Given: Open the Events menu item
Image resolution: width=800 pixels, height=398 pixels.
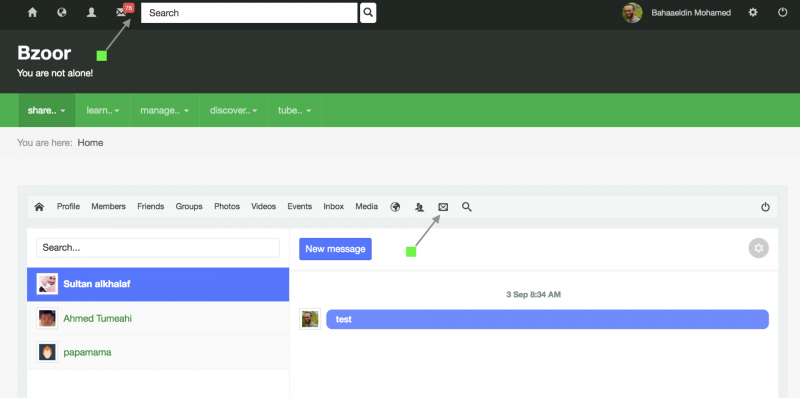Looking at the screenshot, I should tap(299, 207).
